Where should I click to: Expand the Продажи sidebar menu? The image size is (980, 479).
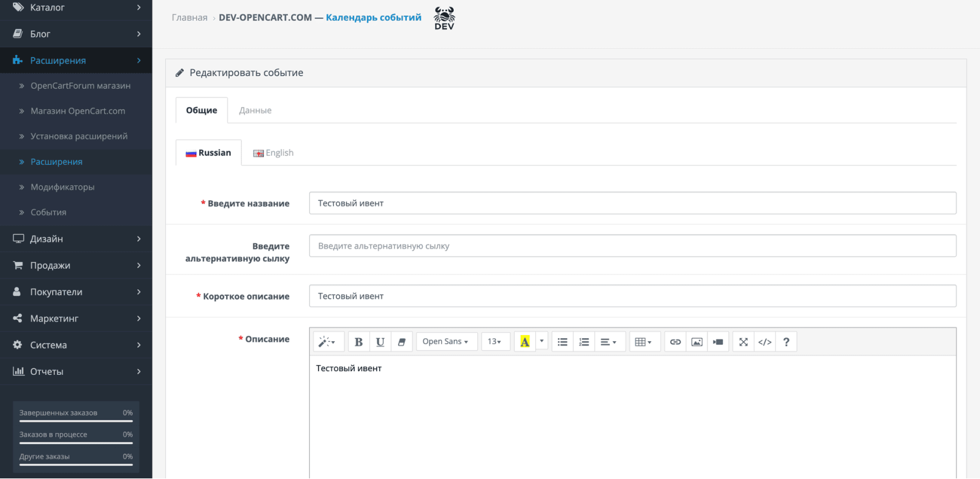(x=76, y=265)
